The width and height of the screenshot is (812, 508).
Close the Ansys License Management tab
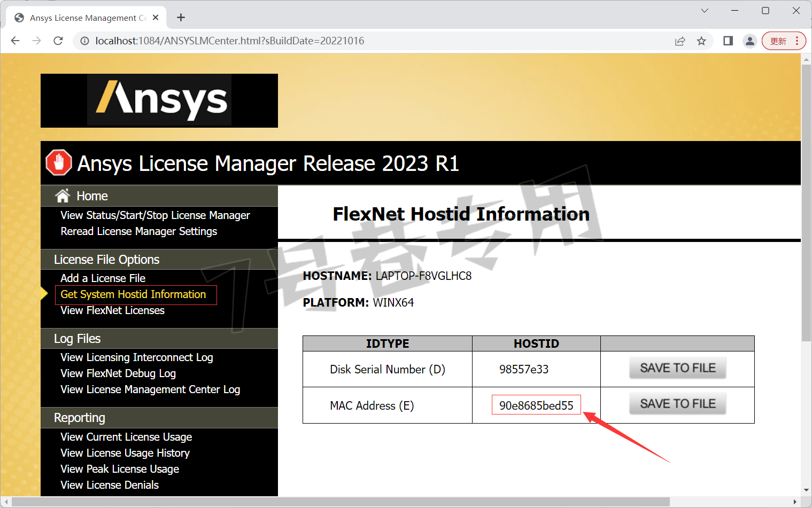(x=156, y=18)
